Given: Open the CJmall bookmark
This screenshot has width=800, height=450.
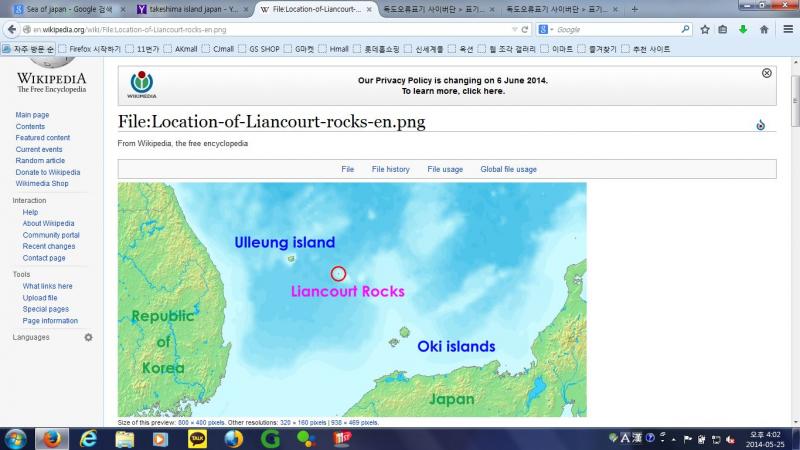Looking at the screenshot, I should click(x=218, y=49).
